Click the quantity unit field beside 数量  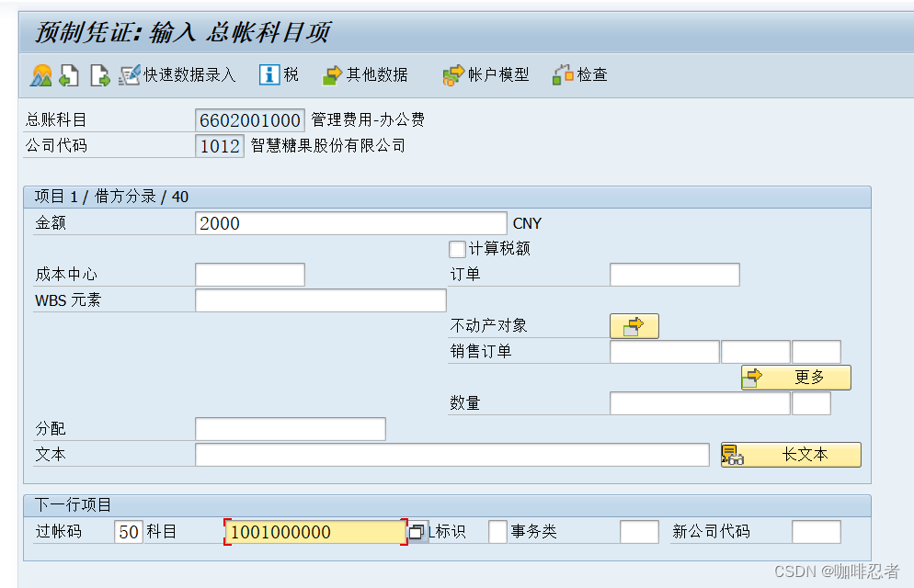point(811,403)
